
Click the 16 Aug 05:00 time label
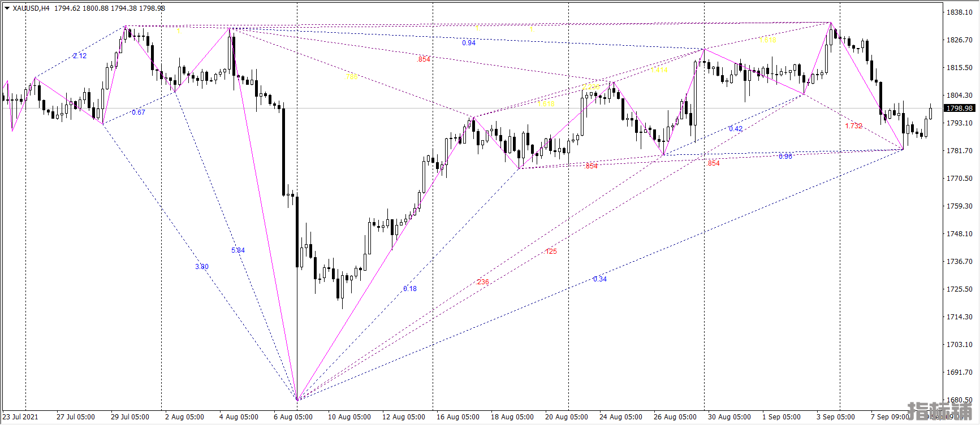(x=457, y=417)
